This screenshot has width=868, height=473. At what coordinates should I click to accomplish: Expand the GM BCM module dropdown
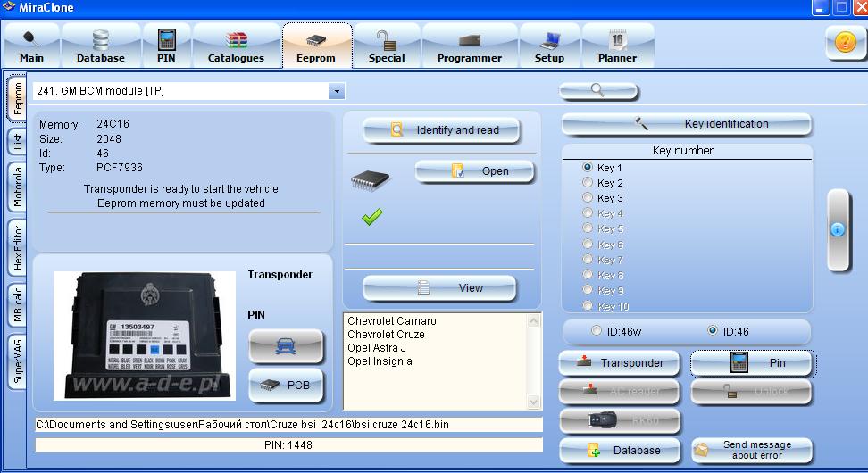point(336,91)
